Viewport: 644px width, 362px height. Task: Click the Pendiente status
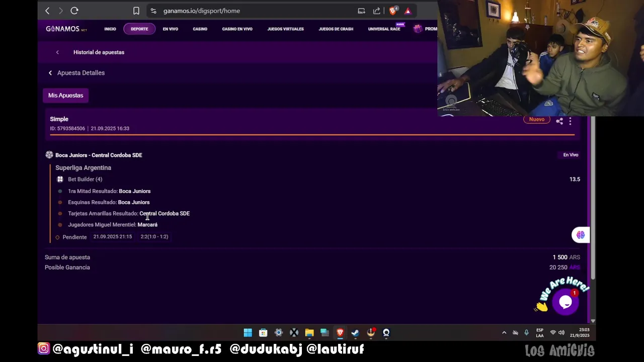(x=74, y=237)
